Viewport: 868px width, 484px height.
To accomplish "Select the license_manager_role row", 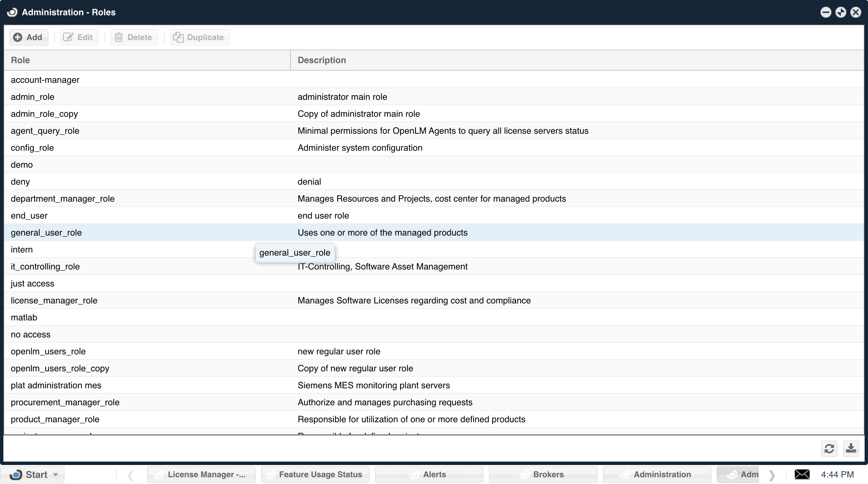I will click(x=54, y=301).
